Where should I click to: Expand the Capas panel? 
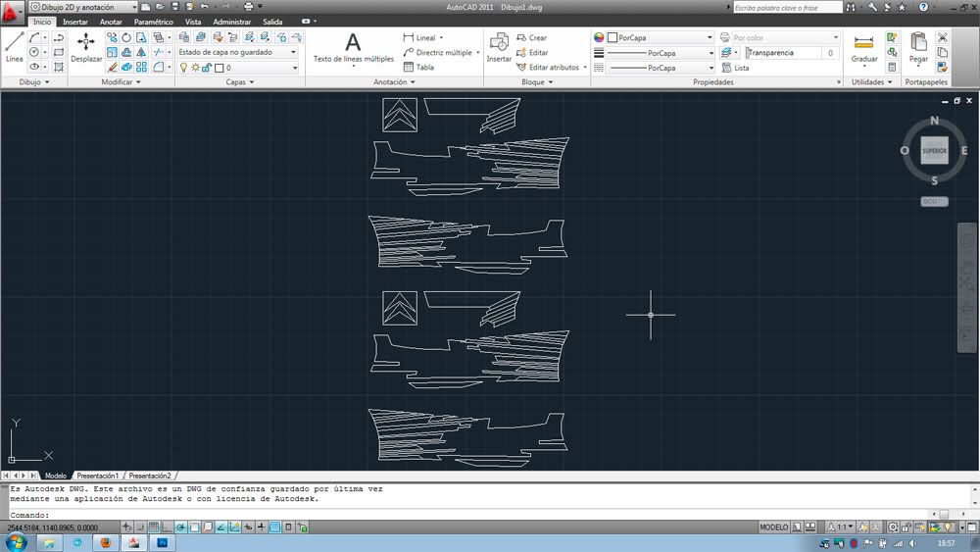point(240,82)
